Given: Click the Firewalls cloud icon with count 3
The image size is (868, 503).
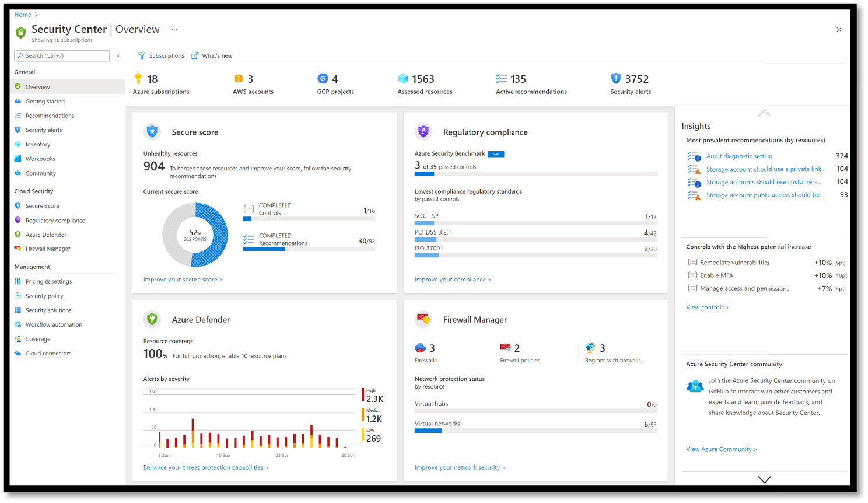Looking at the screenshot, I should pos(420,348).
